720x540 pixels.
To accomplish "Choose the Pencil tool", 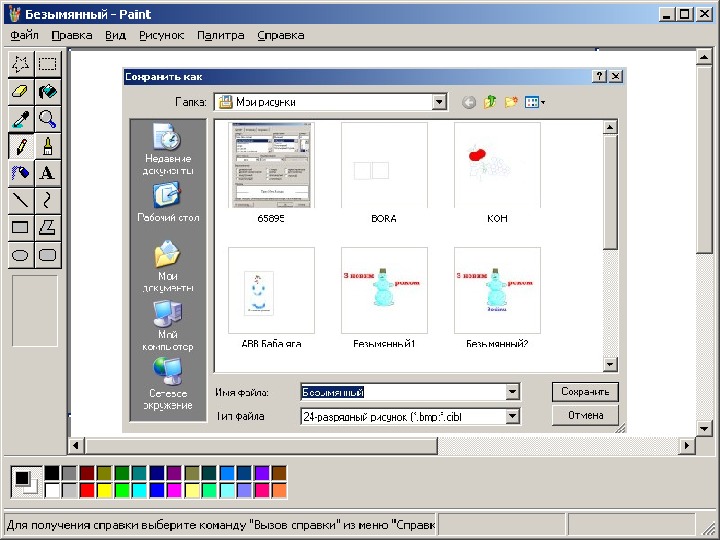I will (21, 146).
